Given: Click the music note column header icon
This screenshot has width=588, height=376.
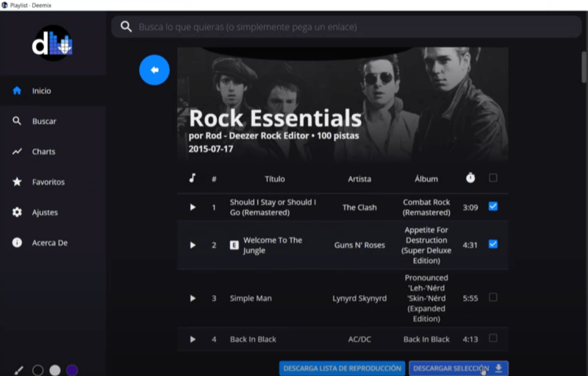Looking at the screenshot, I should click(193, 178).
